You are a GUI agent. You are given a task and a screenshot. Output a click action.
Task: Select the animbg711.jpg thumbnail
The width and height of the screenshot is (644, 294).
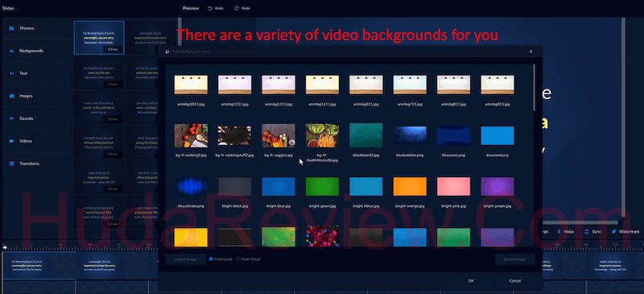pos(410,85)
